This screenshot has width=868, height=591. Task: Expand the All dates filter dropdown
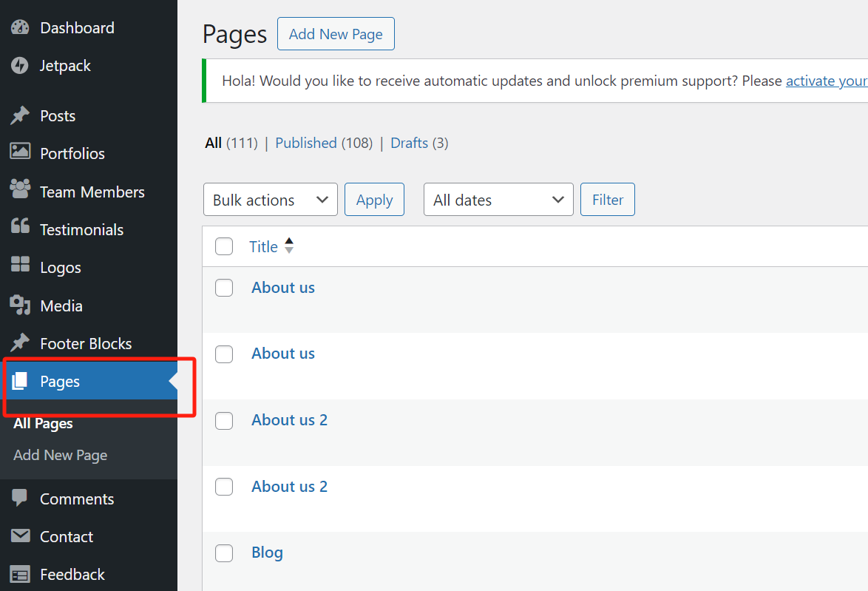tap(498, 199)
